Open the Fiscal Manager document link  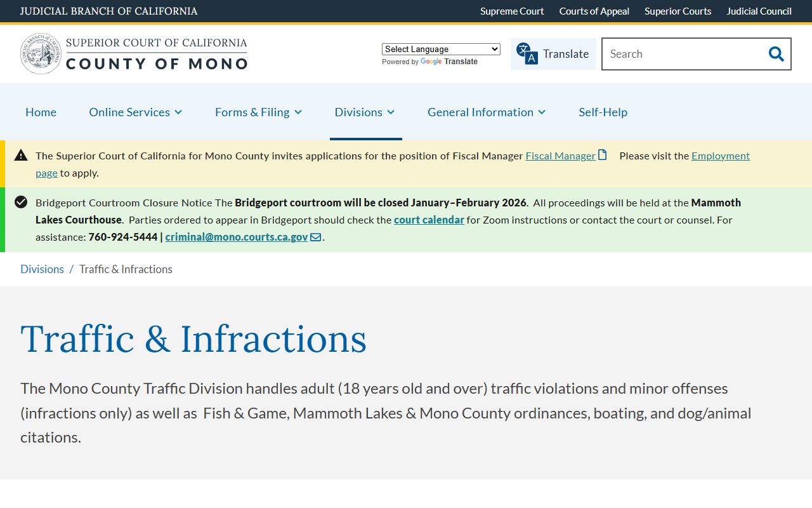tap(561, 156)
